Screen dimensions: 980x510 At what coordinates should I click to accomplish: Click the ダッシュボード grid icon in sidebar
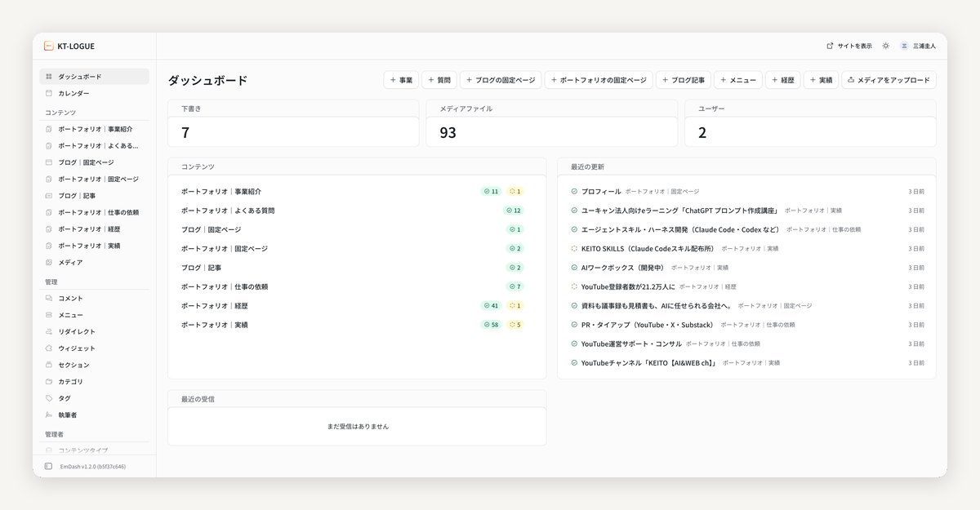[49, 77]
